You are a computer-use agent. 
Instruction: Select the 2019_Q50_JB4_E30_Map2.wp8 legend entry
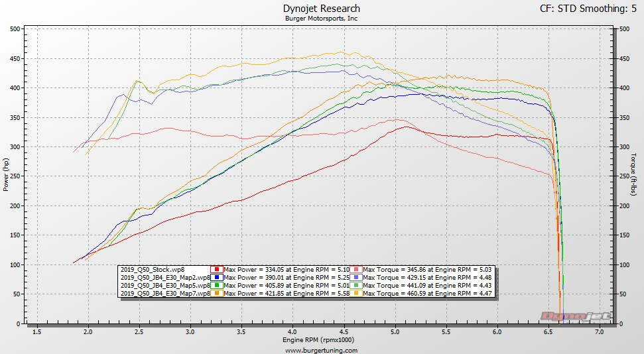click(165, 278)
